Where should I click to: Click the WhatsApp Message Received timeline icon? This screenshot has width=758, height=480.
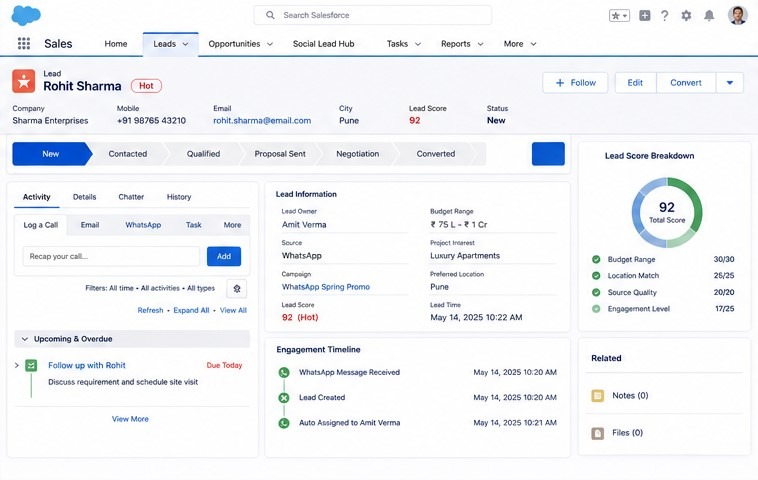pos(284,372)
